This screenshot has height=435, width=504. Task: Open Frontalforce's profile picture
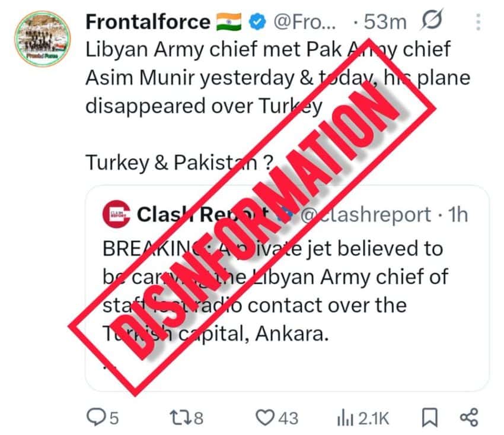click(x=43, y=36)
